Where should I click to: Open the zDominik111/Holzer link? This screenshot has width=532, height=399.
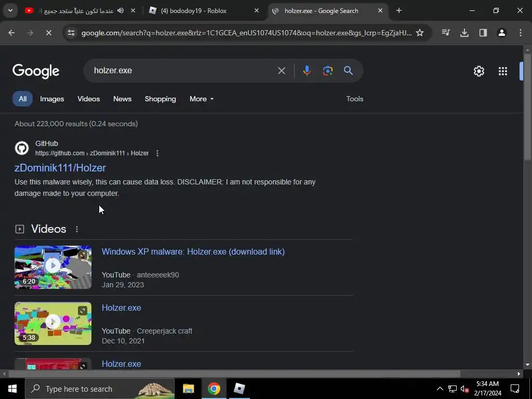pos(60,168)
